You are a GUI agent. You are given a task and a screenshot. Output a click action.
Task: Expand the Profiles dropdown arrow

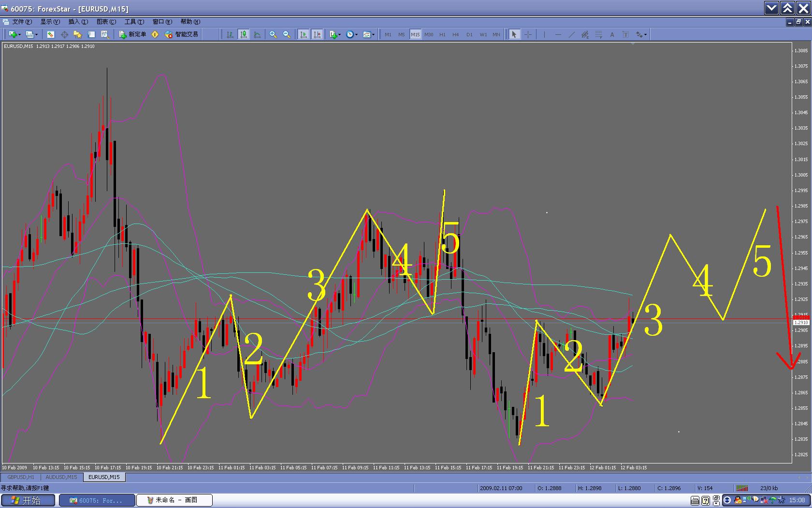pos(36,34)
